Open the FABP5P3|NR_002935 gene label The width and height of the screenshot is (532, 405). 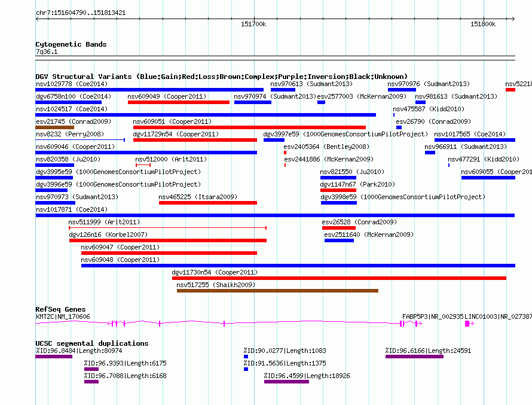(x=433, y=316)
